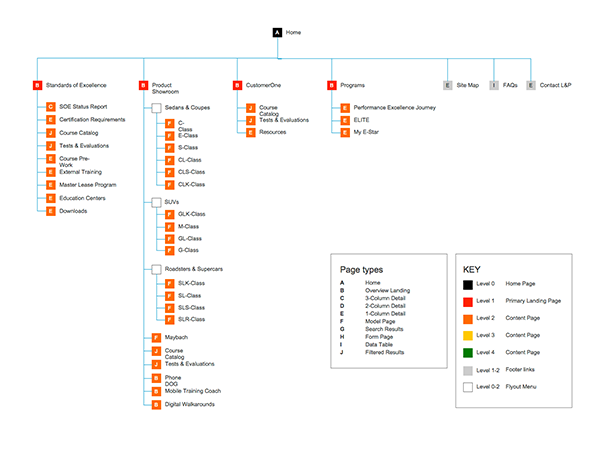Click the Digital Walkarounds node icon
The height and width of the screenshot is (460, 600).
point(156,404)
